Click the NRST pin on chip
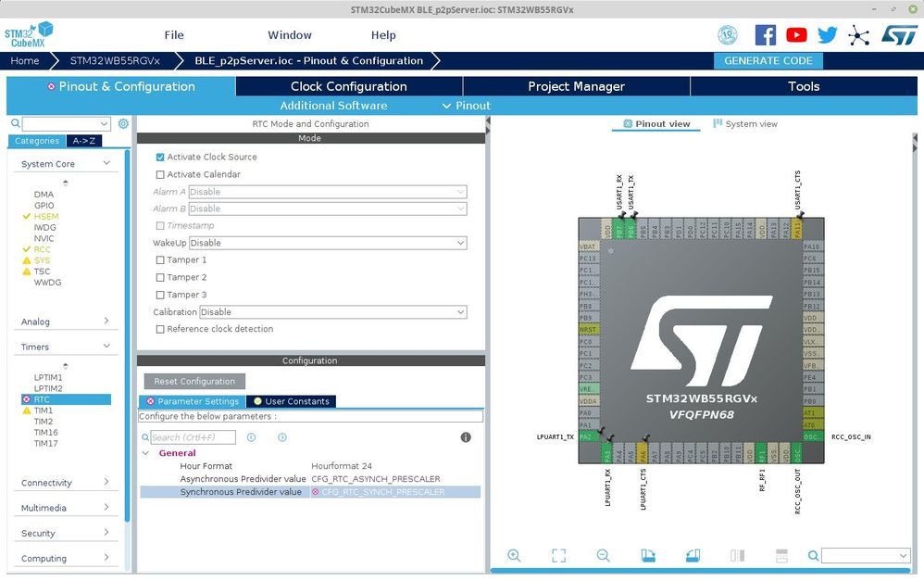The image size is (924, 581). [589, 330]
